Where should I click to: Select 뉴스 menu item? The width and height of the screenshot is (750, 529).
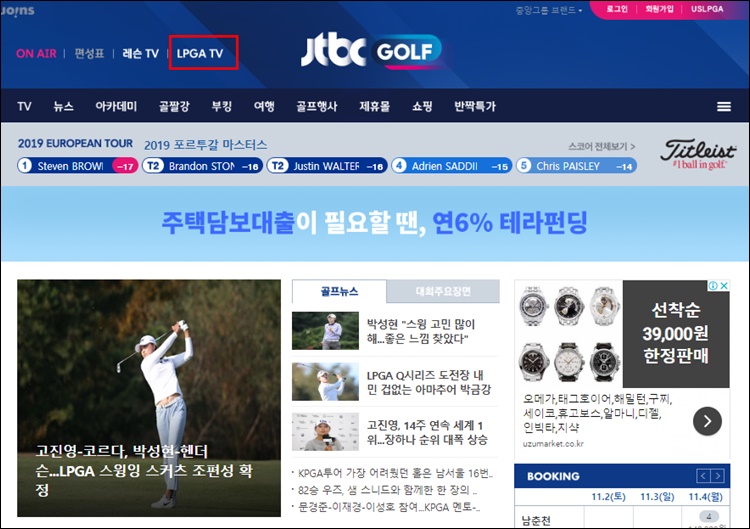pos(63,106)
